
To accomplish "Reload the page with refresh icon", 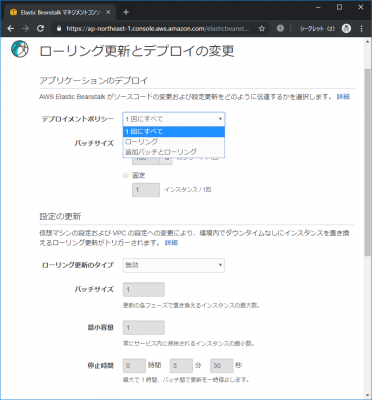I will pos(40,29).
